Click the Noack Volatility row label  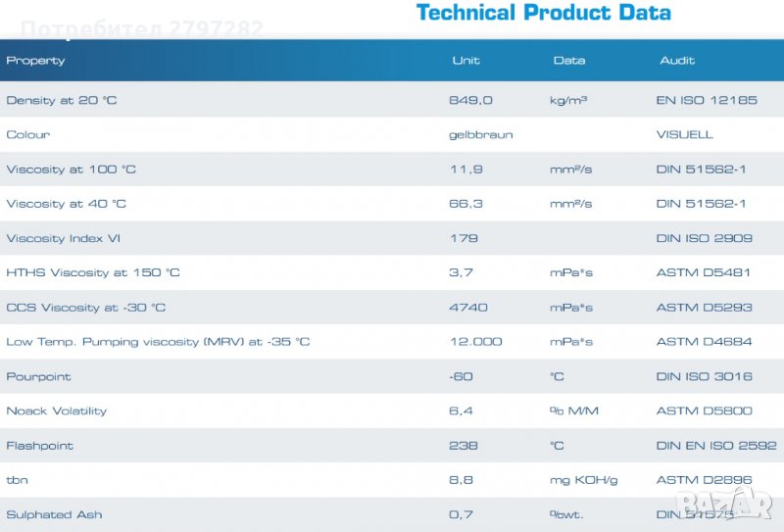pyautogui.click(x=56, y=411)
